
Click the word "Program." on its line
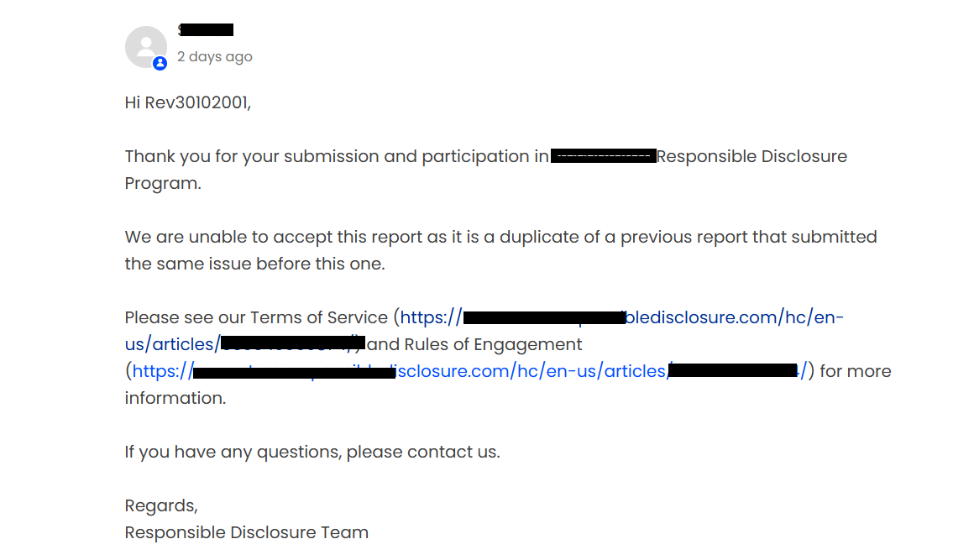163,184
